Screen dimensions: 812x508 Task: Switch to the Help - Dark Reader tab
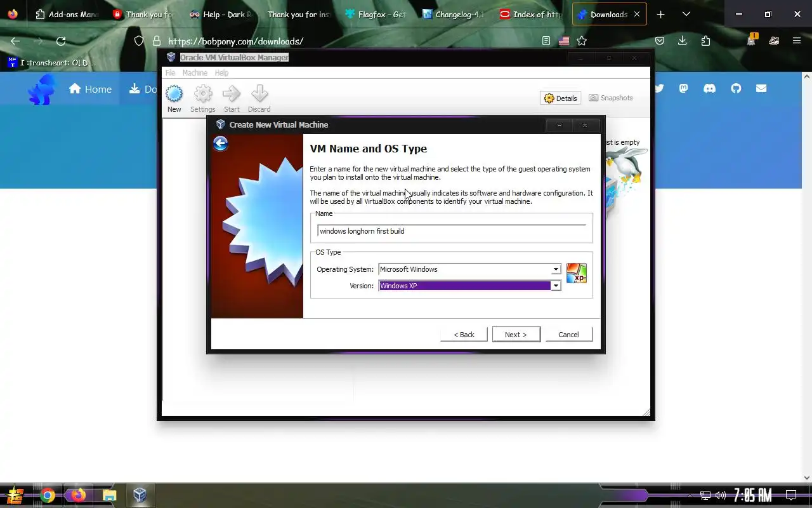[x=221, y=14]
